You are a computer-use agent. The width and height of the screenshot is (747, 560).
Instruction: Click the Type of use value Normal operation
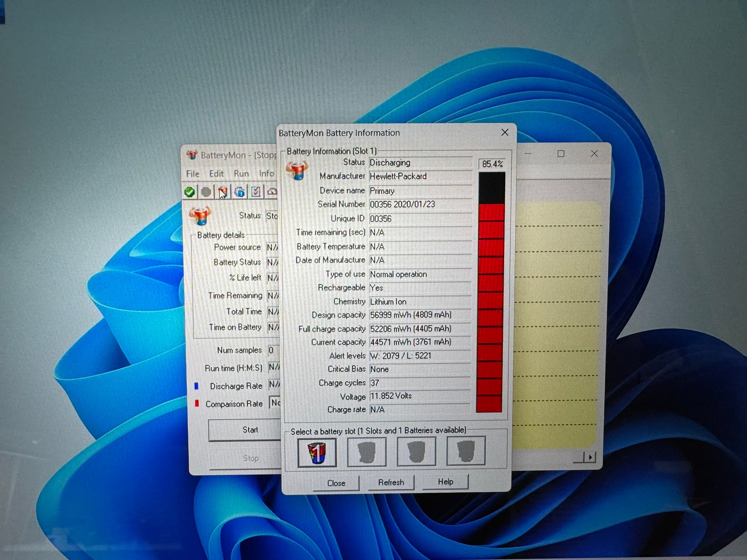421,274
